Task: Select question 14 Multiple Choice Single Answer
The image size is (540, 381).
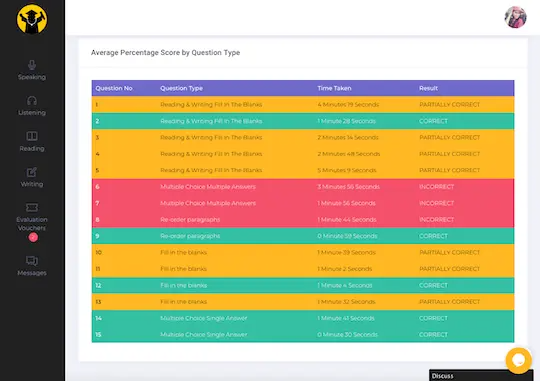Action: [204, 318]
